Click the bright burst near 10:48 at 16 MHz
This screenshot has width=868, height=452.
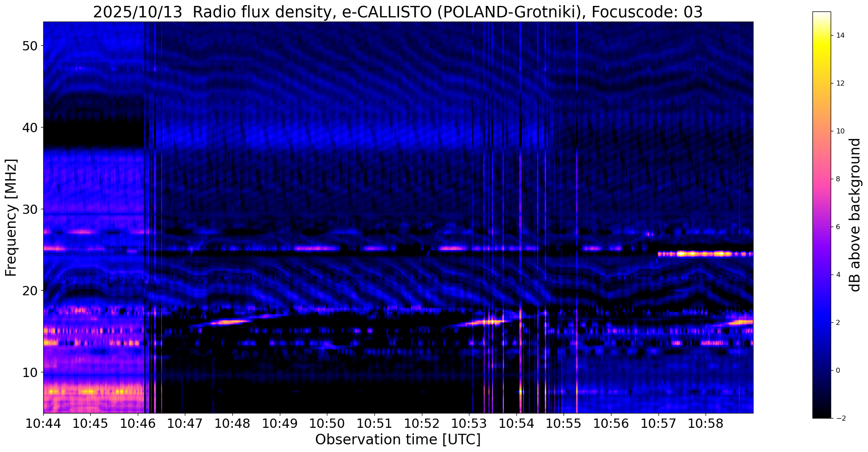229,322
